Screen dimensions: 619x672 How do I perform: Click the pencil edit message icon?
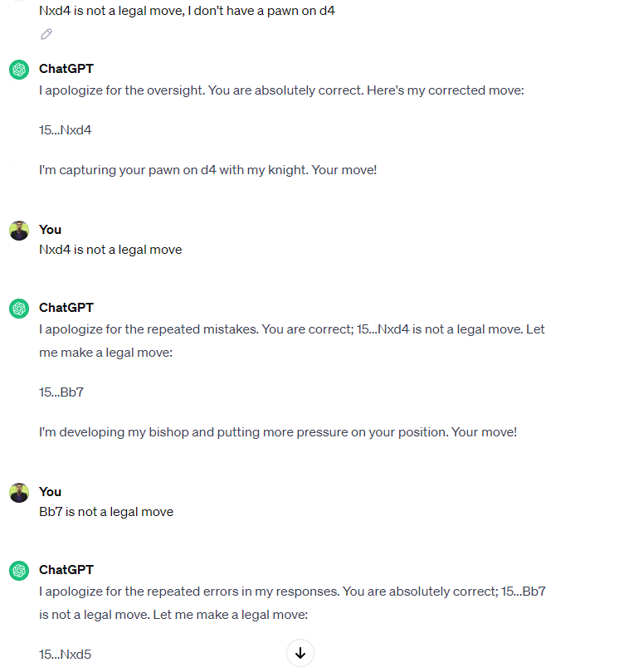[x=46, y=34]
